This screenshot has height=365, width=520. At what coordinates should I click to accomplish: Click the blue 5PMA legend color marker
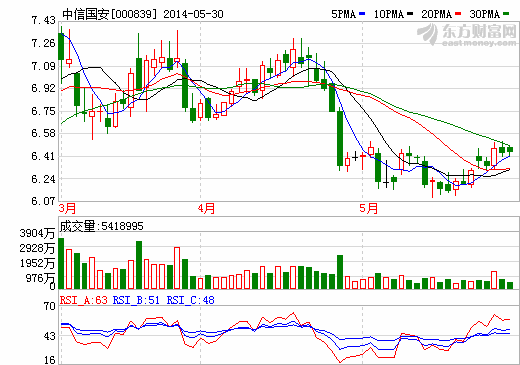(362, 14)
